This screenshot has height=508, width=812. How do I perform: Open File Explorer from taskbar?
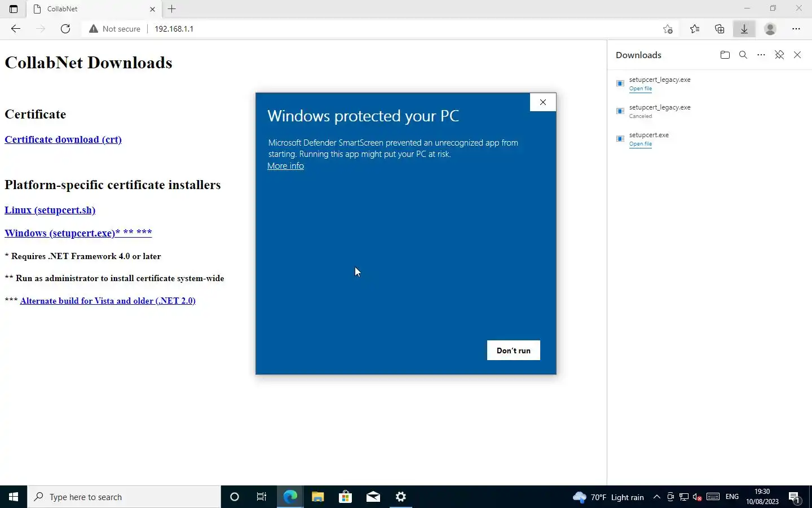(x=317, y=497)
